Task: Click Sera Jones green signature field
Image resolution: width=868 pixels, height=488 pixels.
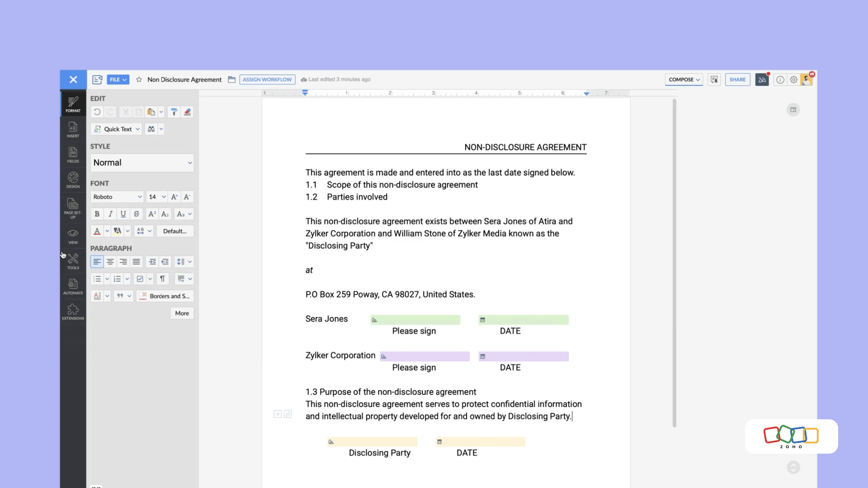Action: click(x=415, y=320)
